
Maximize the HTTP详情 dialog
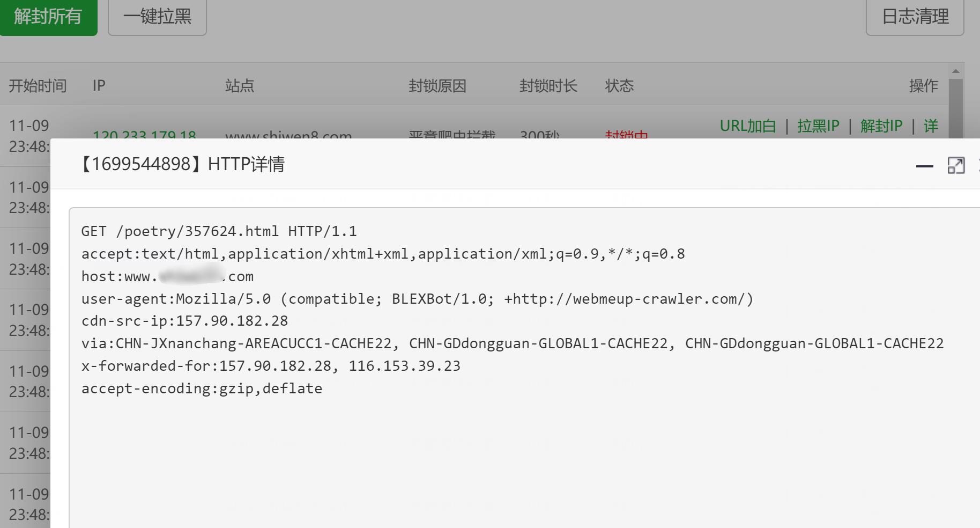pos(956,165)
